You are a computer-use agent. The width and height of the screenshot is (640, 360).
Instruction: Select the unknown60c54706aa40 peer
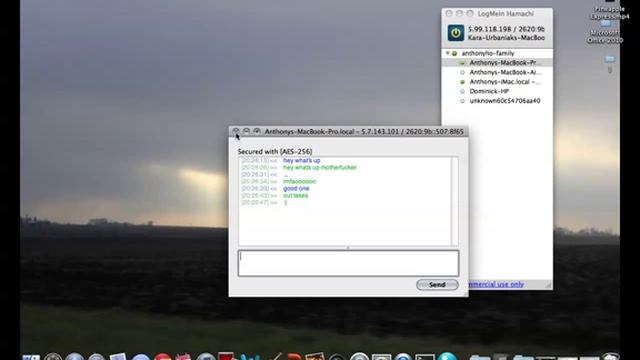(497, 101)
